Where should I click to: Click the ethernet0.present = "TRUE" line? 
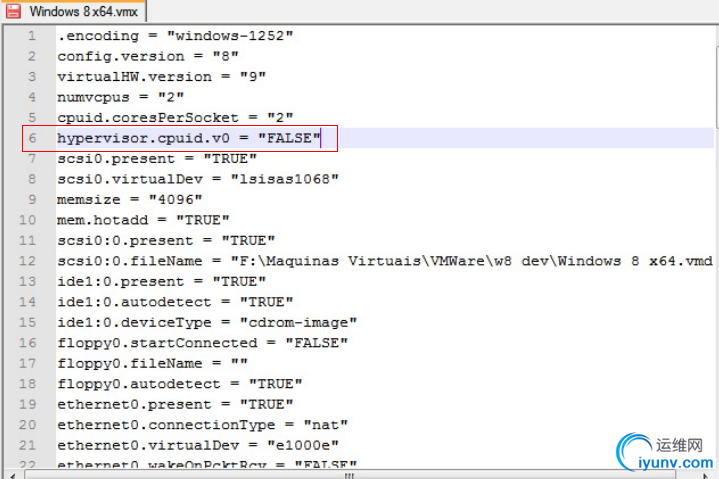[x=175, y=404]
